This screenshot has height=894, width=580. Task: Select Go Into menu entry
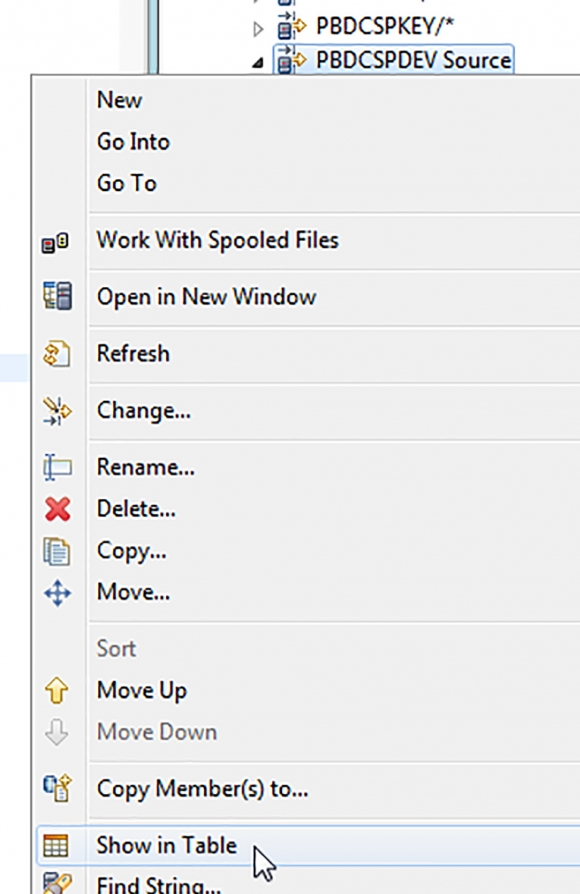[133, 142]
